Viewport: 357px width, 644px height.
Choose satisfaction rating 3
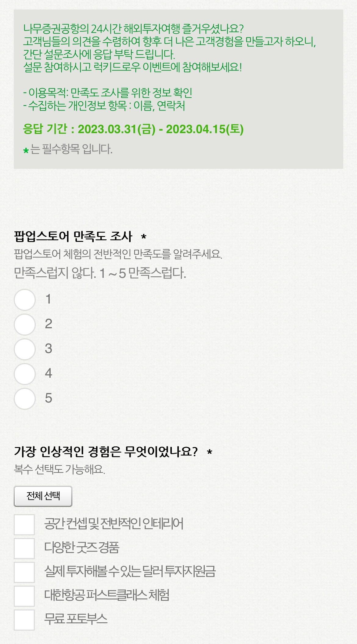pos(25,349)
